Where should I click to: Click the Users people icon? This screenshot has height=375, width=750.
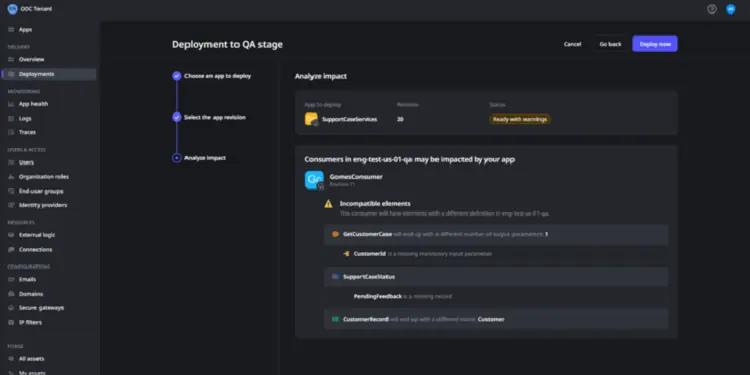[11, 162]
